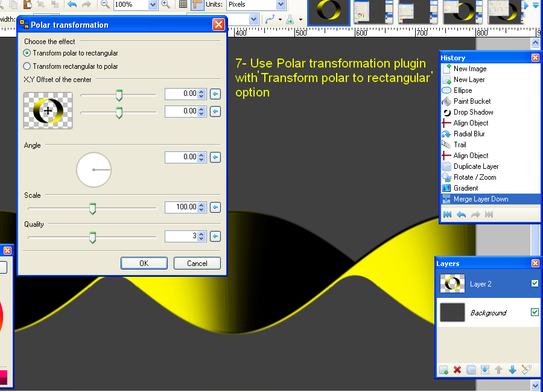Move layer up with the gray arrow
The height and width of the screenshot is (392, 543).
pos(499,370)
